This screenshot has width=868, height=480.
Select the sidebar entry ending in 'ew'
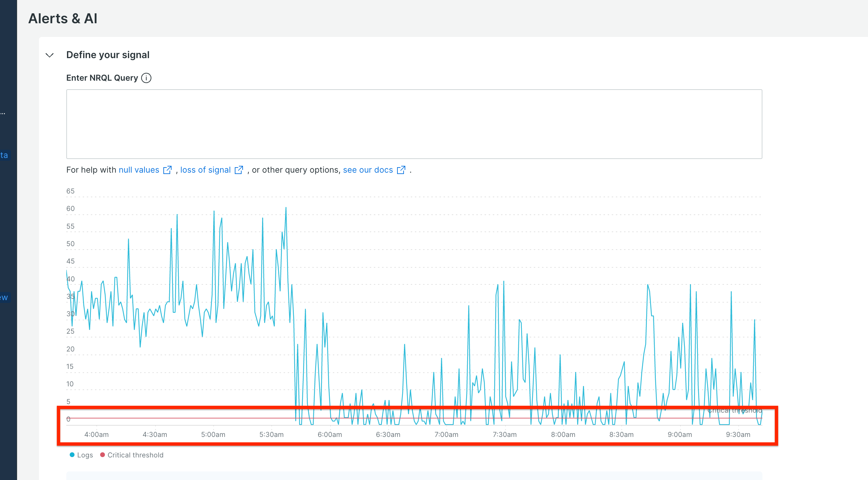(x=4, y=297)
